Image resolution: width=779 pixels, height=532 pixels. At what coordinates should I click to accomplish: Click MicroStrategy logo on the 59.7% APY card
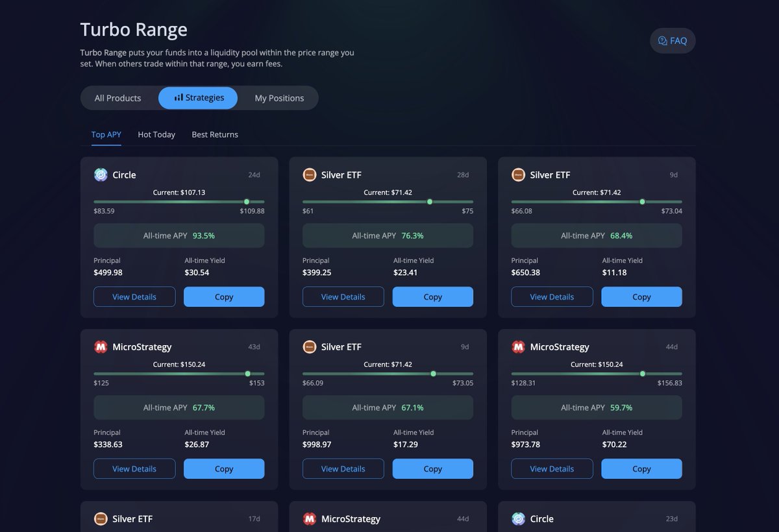[x=518, y=346]
